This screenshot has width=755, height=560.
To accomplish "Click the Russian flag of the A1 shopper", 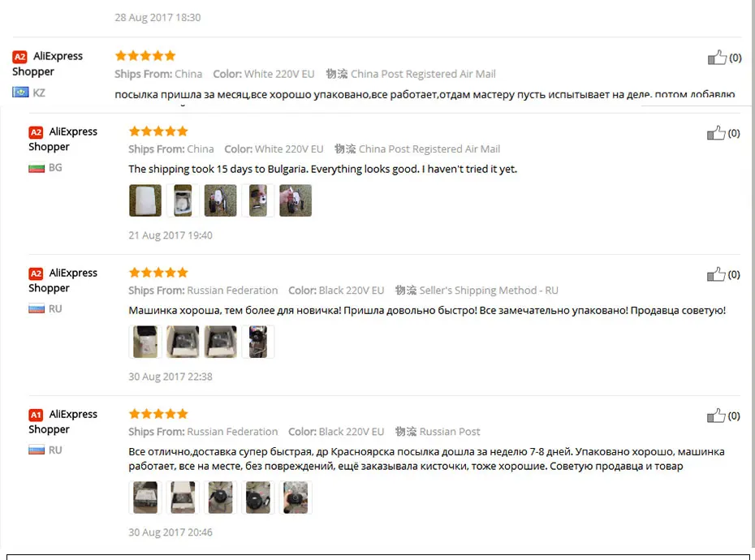I will coord(37,450).
